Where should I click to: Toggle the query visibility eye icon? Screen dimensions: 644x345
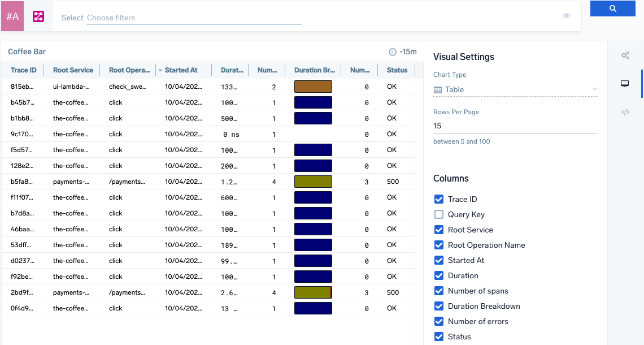coord(566,16)
